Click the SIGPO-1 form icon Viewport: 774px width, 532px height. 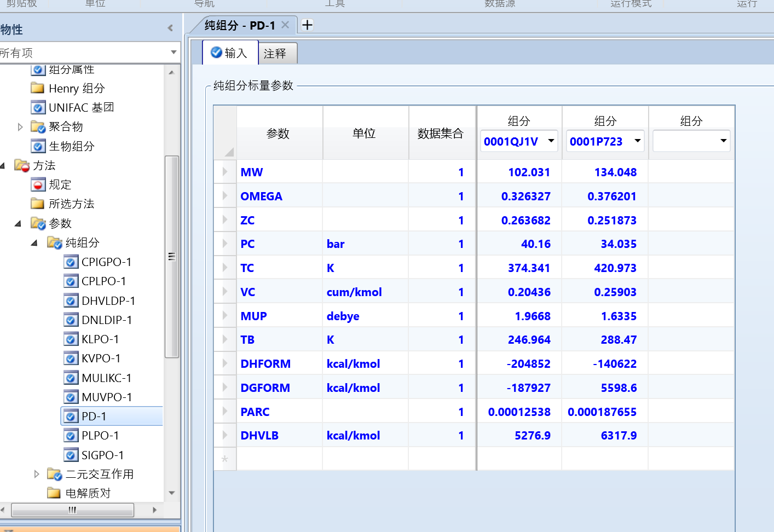coord(71,455)
